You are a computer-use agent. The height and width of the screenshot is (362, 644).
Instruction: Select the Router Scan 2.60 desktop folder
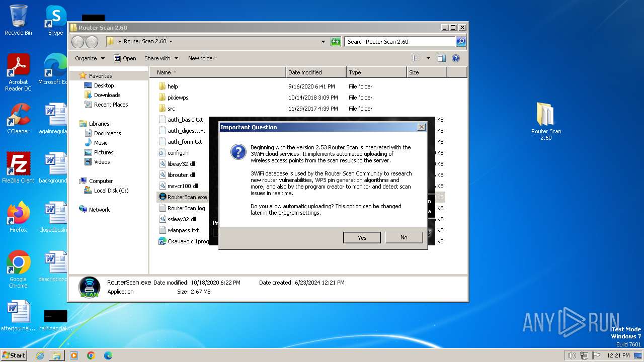click(x=546, y=122)
